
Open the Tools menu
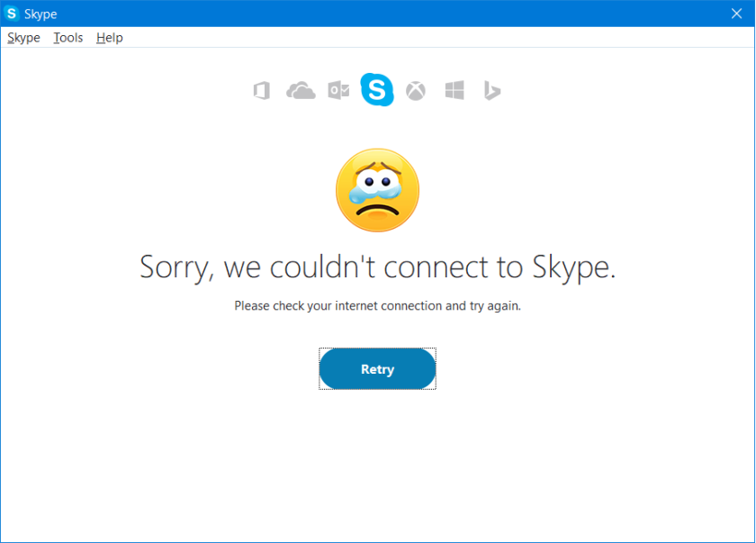pos(67,38)
